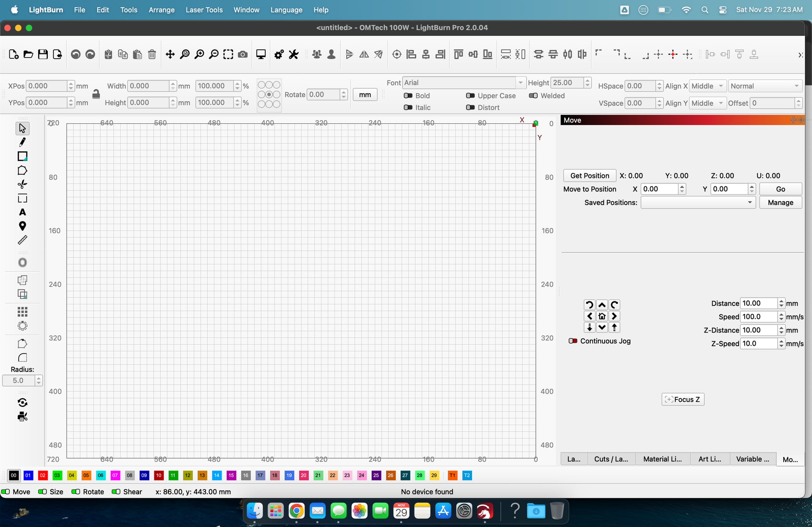Select the Rectangle tool in left toolbar
812x527 pixels.
(x=22, y=156)
